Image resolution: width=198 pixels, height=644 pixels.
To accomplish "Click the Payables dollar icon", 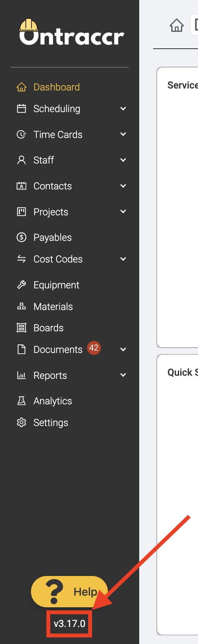I will click(22, 237).
